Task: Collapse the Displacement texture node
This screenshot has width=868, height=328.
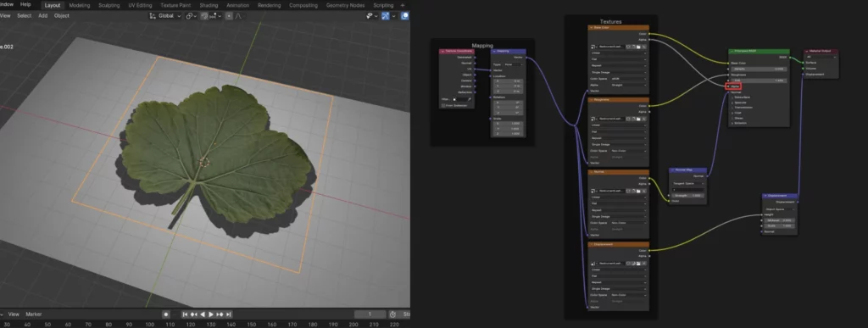Action: click(x=591, y=244)
